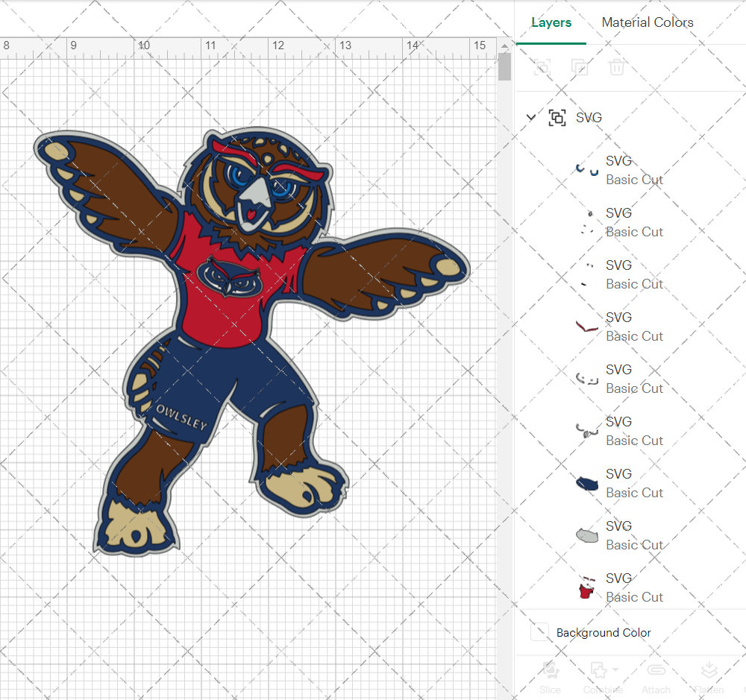Click the group icon beside top SVG label

point(557,118)
